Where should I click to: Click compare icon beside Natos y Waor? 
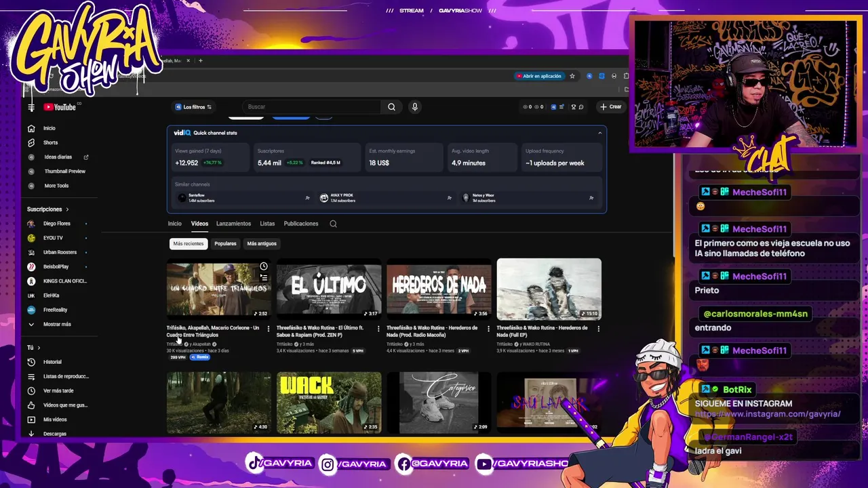click(591, 198)
